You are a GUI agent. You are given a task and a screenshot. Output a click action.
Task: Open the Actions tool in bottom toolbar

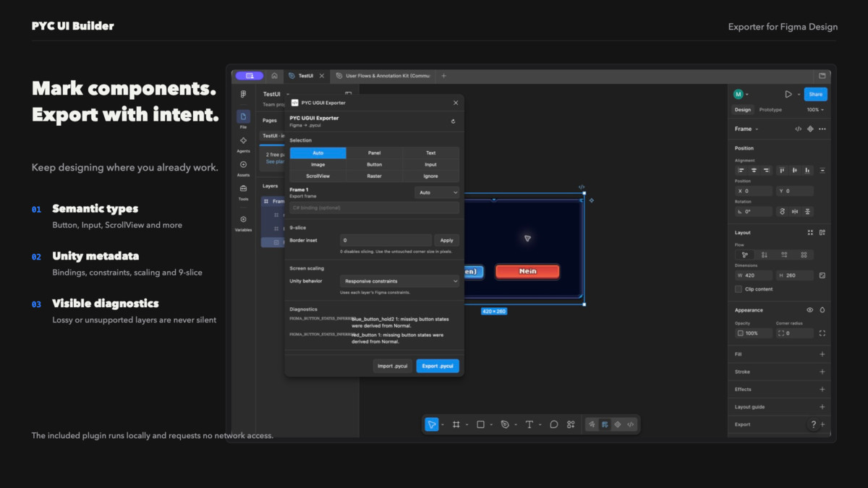coord(571,424)
